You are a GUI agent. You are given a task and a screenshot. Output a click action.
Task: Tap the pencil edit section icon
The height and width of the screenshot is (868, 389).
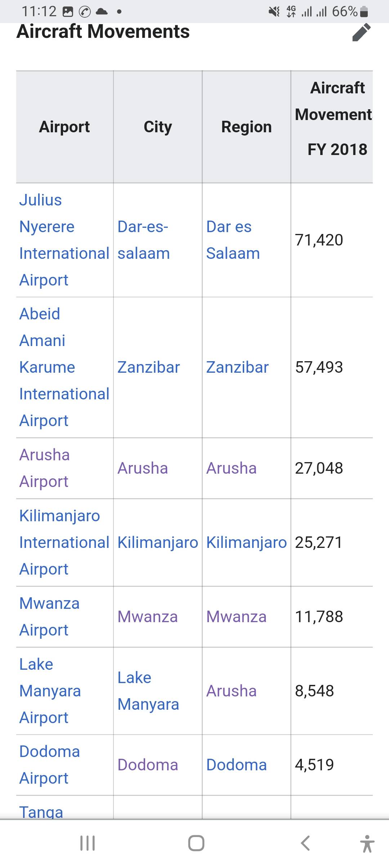(x=361, y=32)
